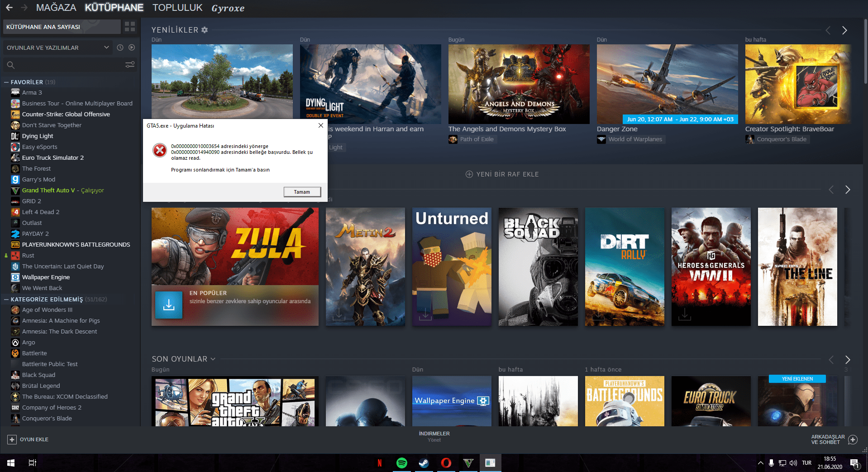Open GTA V from the taskbar
This screenshot has height=472, width=868.
pos(468,462)
